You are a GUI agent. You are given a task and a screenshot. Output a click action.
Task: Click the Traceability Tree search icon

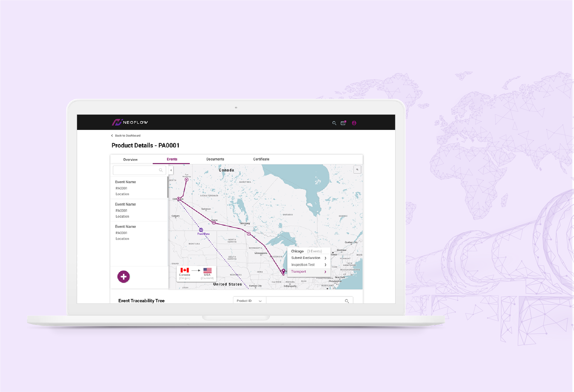[x=347, y=301]
